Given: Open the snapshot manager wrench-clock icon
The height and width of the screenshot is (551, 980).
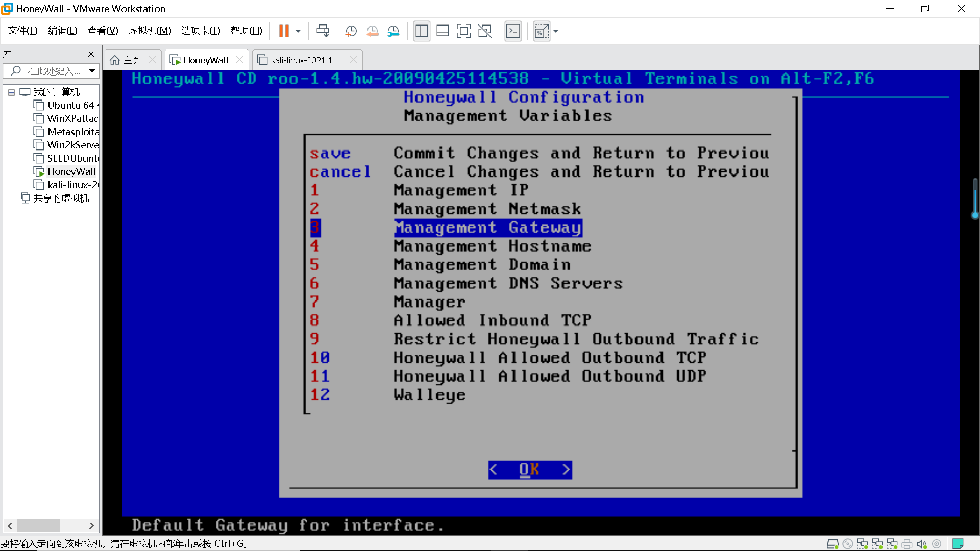Looking at the screenshot, I should pyautogui.click(x=393, y=31).
